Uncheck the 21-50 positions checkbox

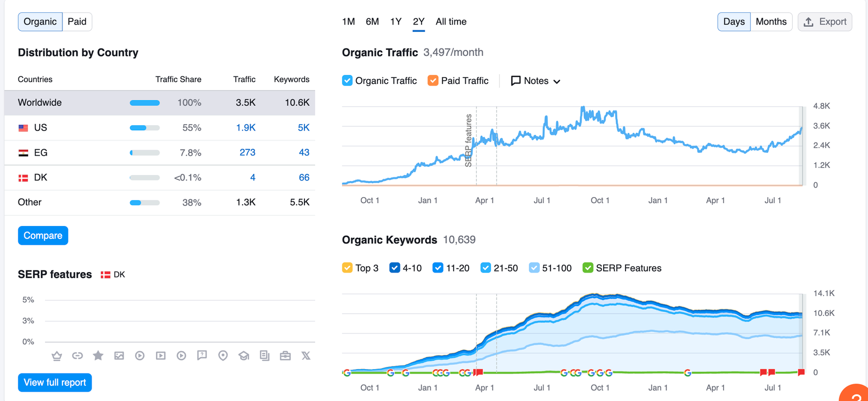pyautogui.click(x=486, y=268)
